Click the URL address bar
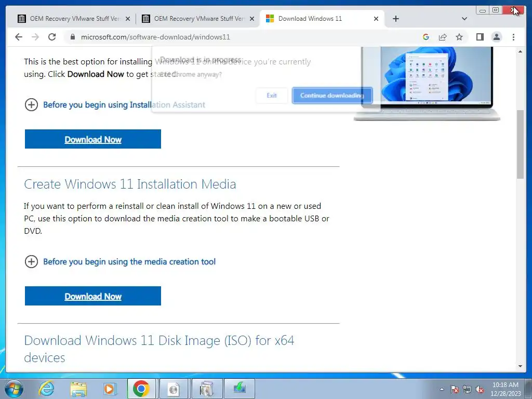The width and height of the screenshot is (532, 399). (237, 37)
